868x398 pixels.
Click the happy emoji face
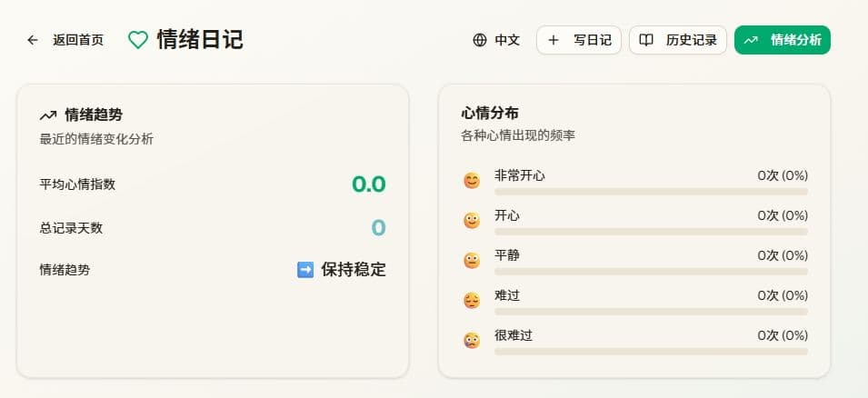pyautogui.click(x=471, y=221)
